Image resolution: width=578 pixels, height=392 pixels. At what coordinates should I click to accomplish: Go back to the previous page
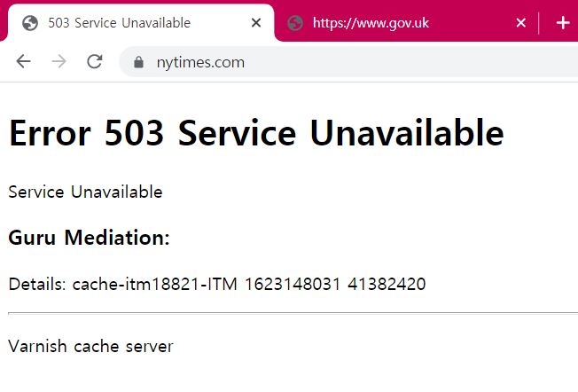pos(23,61)
